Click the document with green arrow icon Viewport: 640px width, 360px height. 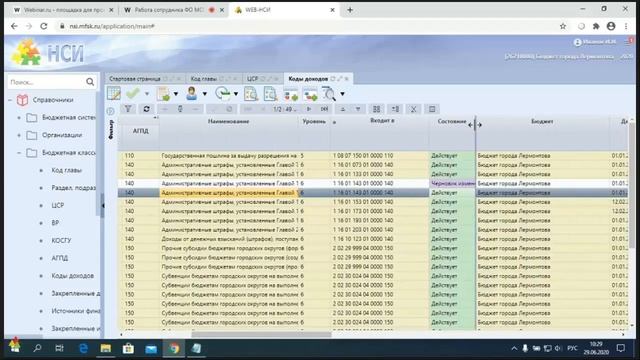(x=163, y=93)
